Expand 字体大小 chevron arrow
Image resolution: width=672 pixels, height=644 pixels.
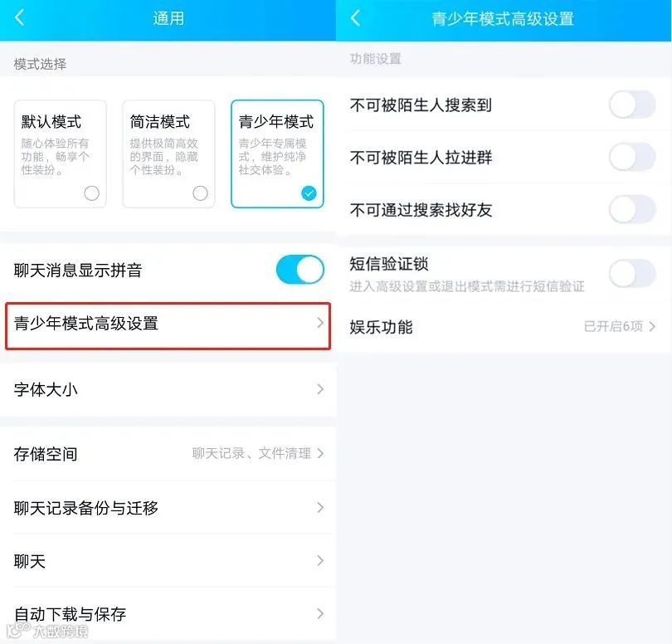[320, 389]
